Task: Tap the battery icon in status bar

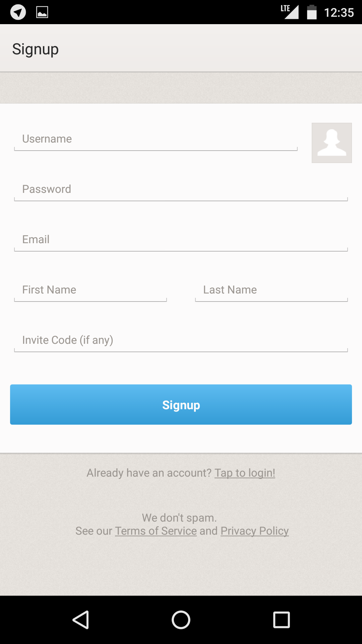Action: (312, 12)
